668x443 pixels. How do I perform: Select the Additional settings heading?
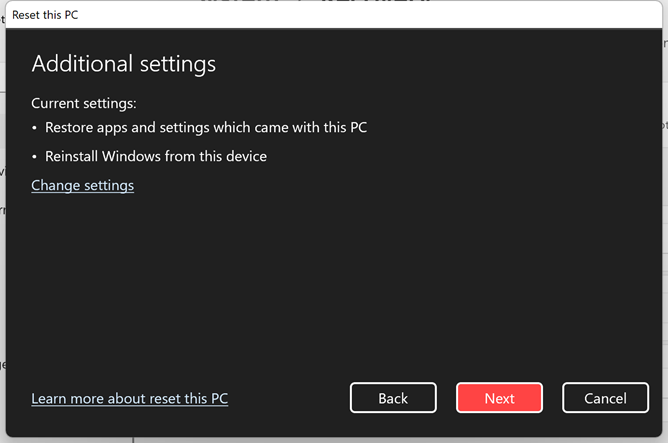tap(124, 64)
